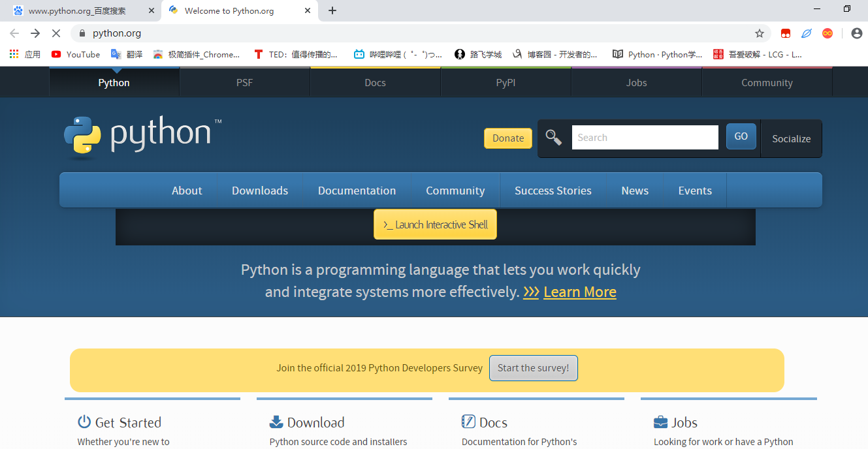Screen dimensions: 868x449
Task: Restore the browser window size
Action: (x=847, y=8)
